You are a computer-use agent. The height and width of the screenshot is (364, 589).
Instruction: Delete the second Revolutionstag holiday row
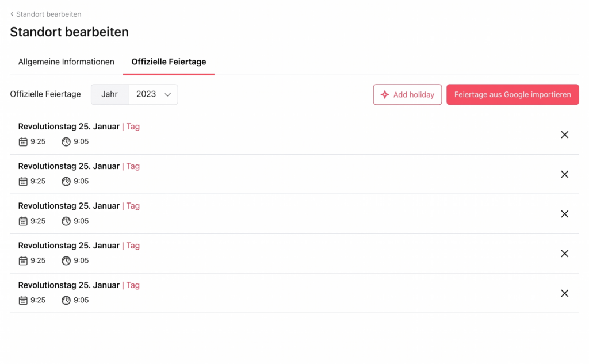coord(564,174)
